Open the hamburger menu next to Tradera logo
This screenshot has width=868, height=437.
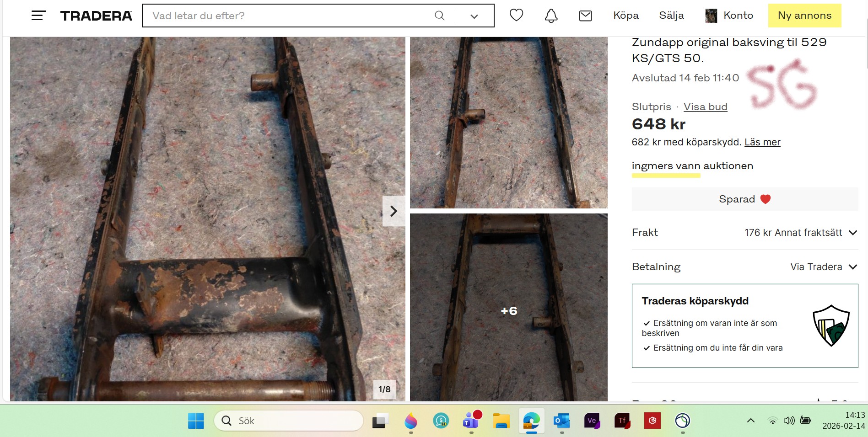pyautogui.click(x=38, y=16)
